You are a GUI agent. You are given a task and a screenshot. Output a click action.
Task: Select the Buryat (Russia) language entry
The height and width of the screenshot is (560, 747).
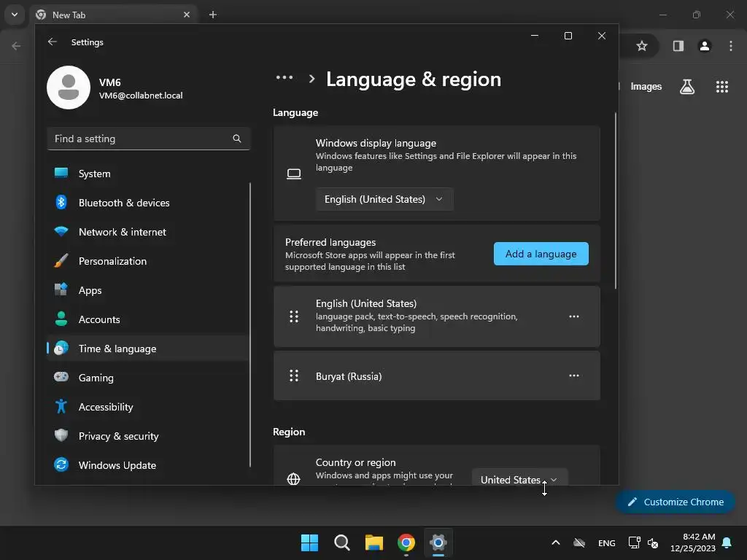click(x=436, y=376)
